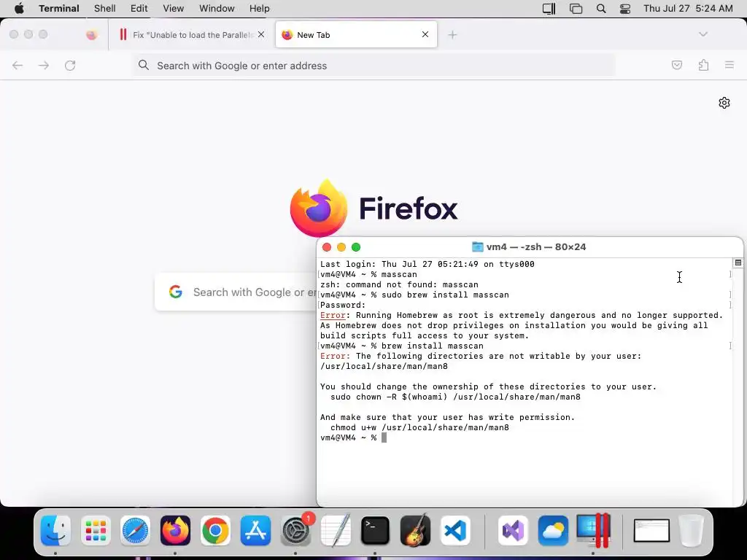This screenshot has width=747, height=560.
Task: Focus the Firefox address bar
Action: coord(373,66)
